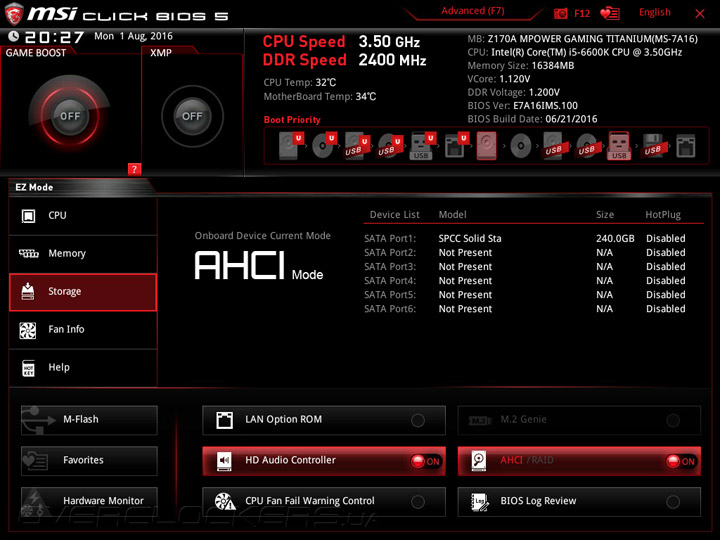
Task: Switch to Advanced (F7) mode
Action: [472, 11]
